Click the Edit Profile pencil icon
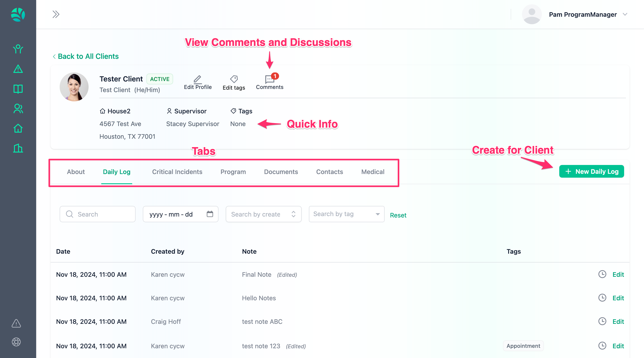The image size is (644, 358). [197, 79]
